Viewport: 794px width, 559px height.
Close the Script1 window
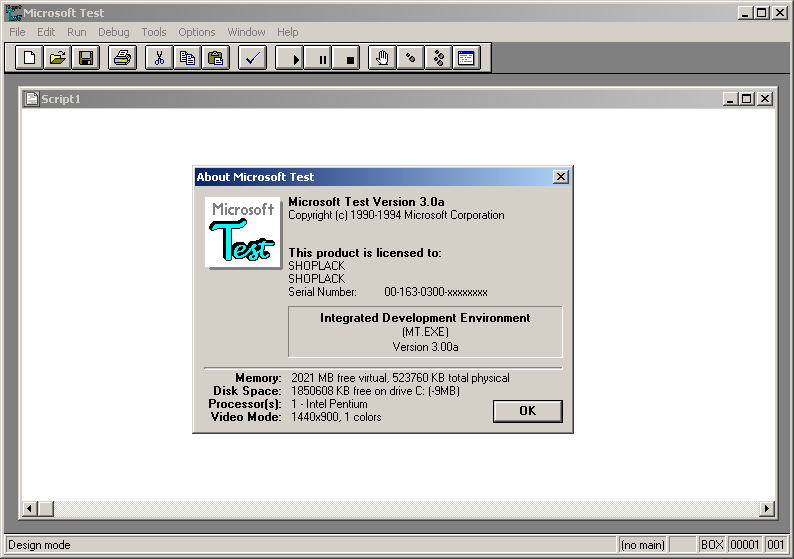point(765,99)
